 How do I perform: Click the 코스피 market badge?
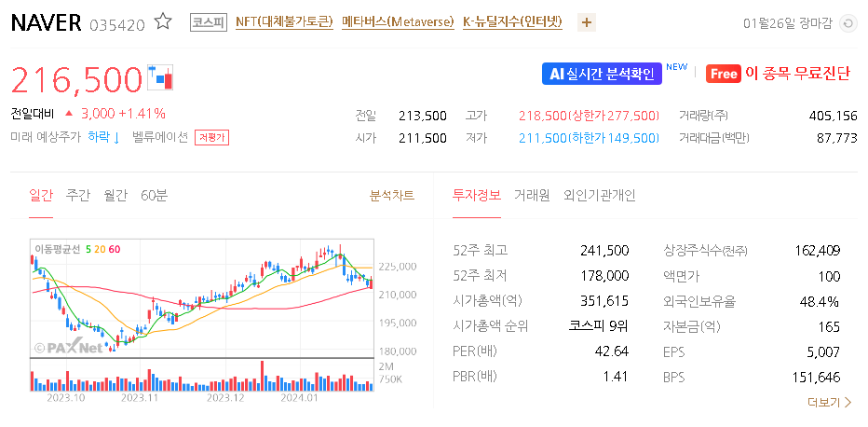209,22
